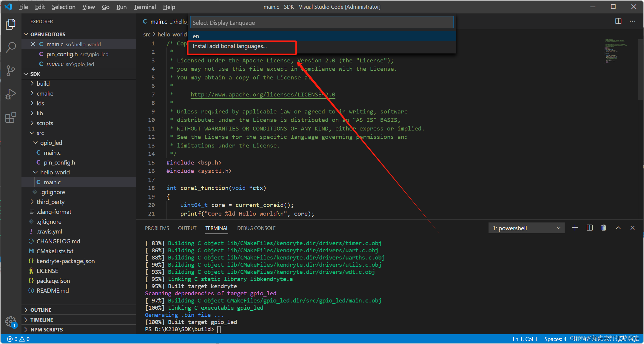This screenshot has width=644, height=344.
Task: Select Install additional languages option
Action: point(230,46)
